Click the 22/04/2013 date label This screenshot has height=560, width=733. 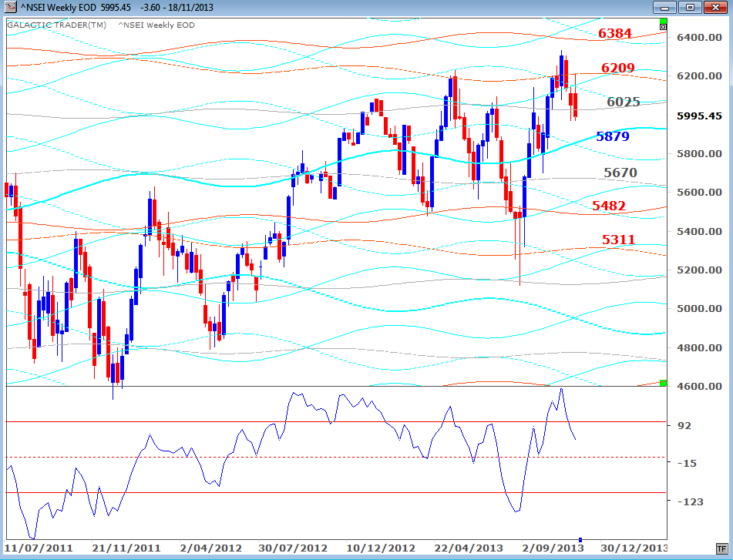(x=469, y=548)
